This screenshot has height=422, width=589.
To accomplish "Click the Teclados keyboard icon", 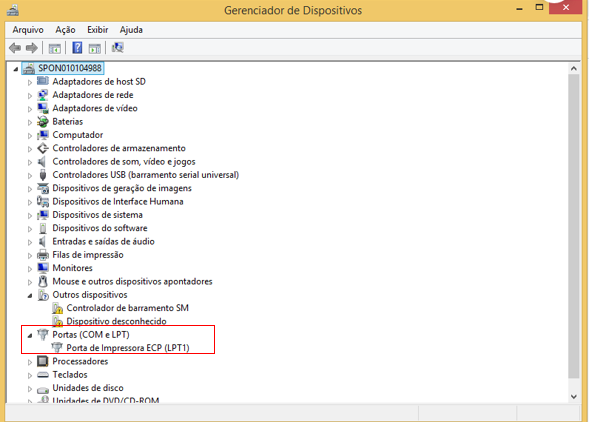I will pyautogui.click(x=43, y=375).
